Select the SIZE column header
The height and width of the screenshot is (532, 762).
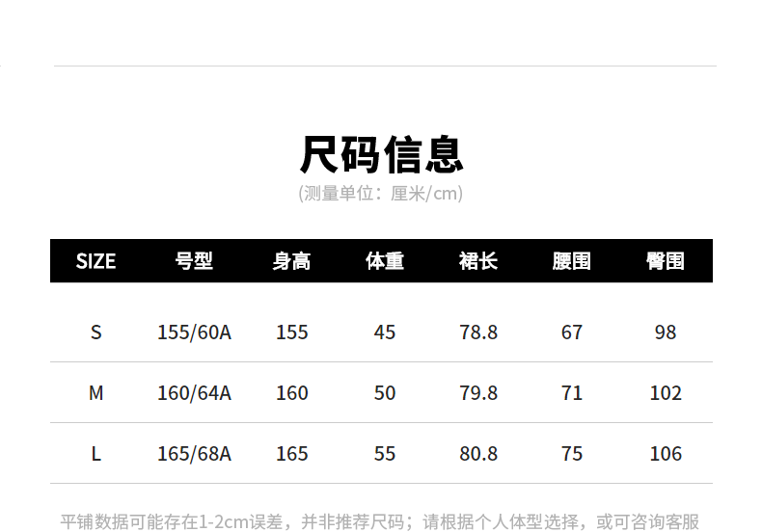(x=95, y=261)
